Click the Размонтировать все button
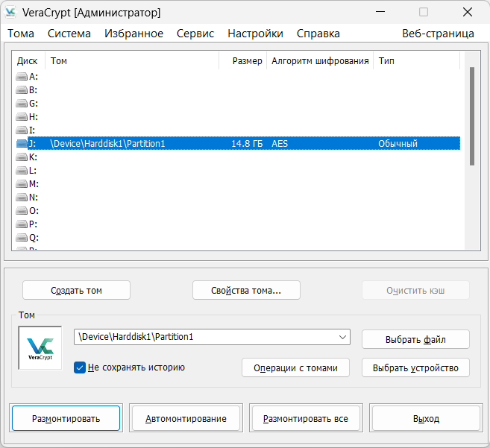Screen dimensions: 490x448 tap(306, 418)
